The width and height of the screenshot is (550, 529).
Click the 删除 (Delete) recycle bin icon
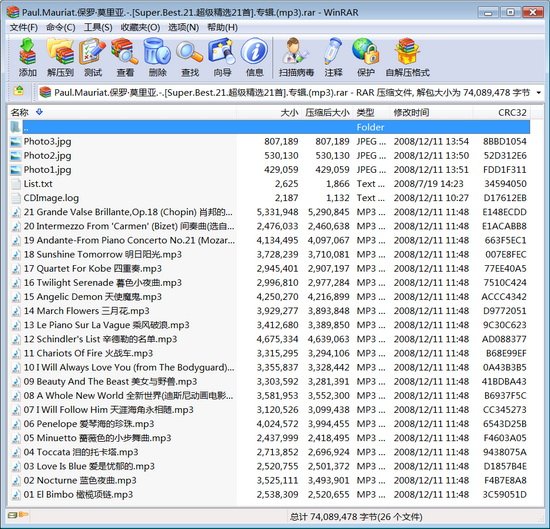tap(157, 51)
